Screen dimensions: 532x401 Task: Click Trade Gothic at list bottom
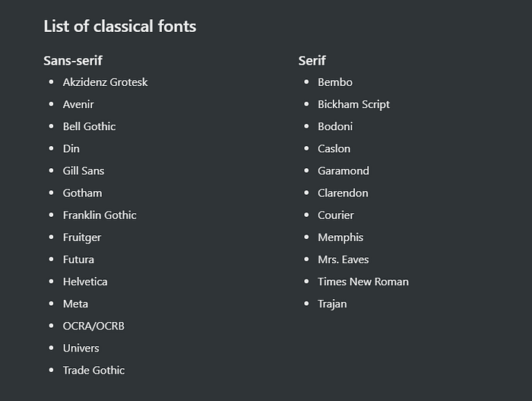(x=93, y=371)
